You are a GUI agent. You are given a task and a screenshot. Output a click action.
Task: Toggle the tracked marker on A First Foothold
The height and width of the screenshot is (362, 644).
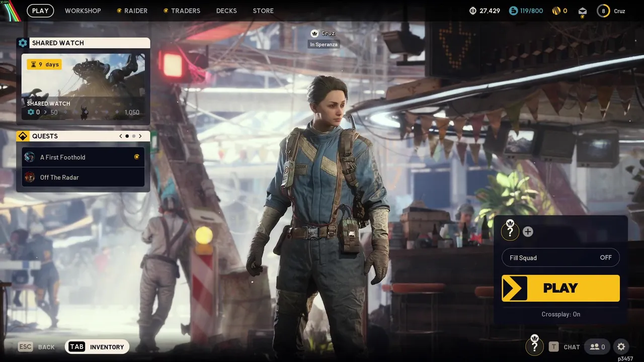coord(136,157)
